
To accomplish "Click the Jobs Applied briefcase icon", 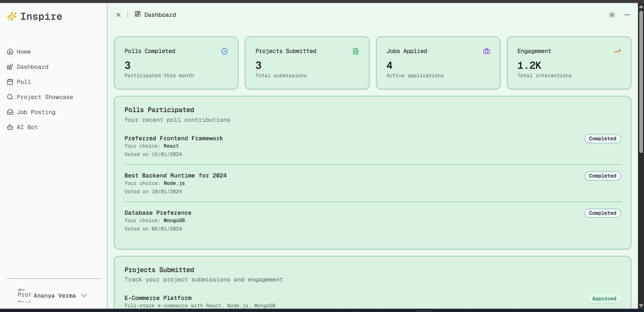I will [487, 51].
